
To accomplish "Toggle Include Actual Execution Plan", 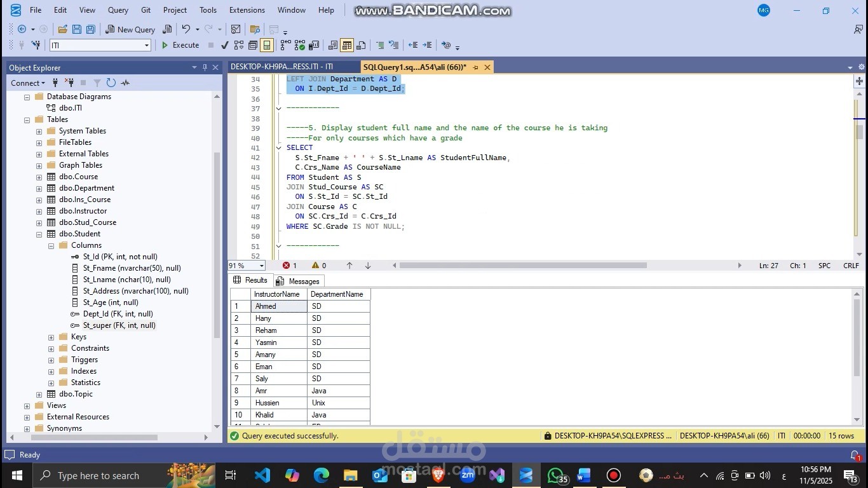I will point(299,44).
